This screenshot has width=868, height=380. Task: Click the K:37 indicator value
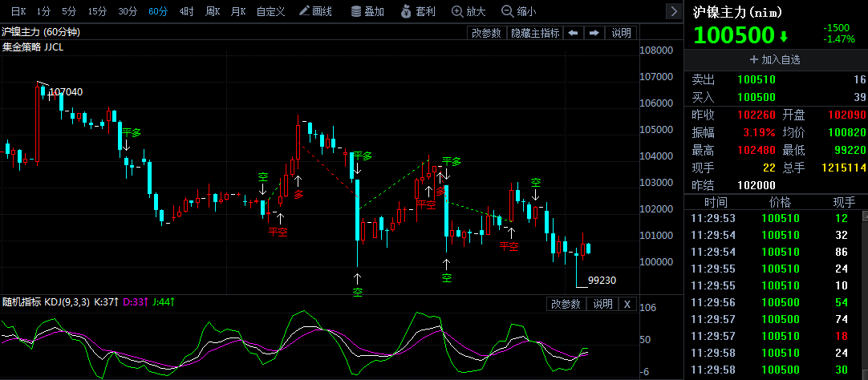click(x=106, y=302)
